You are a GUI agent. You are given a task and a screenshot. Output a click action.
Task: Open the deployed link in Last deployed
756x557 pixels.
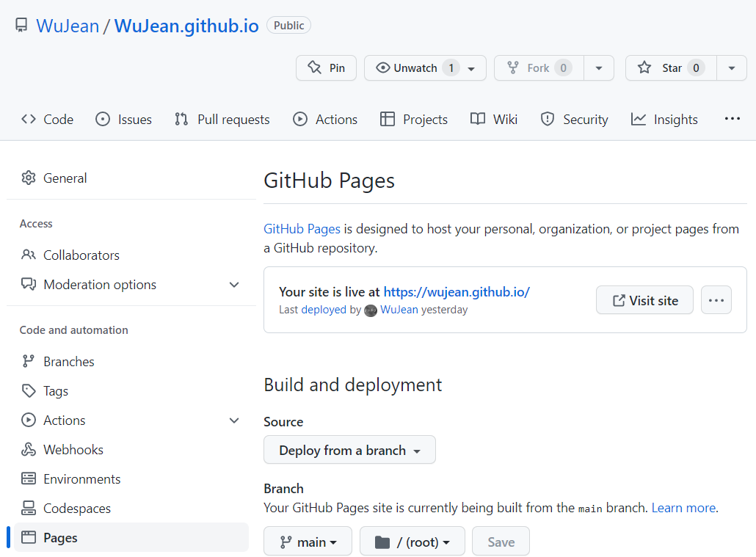coord(324,310)
